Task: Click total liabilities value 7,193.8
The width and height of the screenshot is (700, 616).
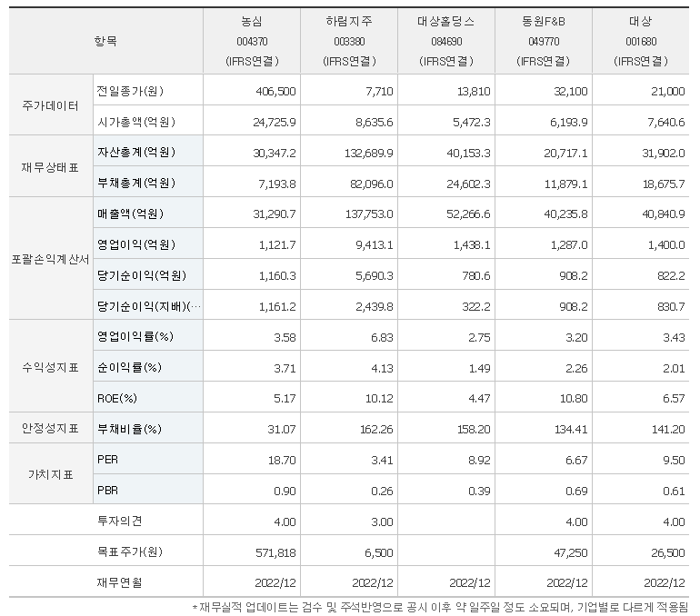Action: click(276, 184)
